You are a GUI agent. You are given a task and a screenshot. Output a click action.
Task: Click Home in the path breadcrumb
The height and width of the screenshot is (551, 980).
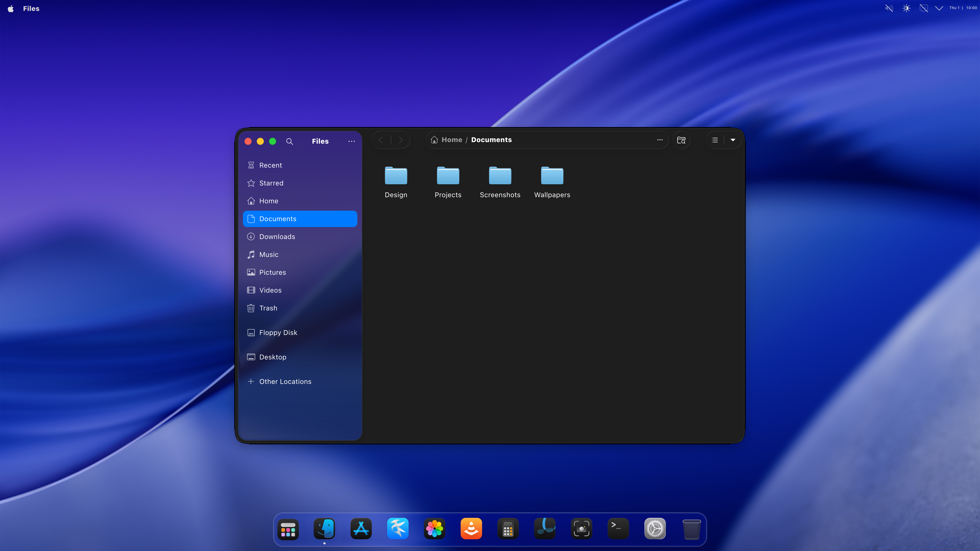(451, 140)
